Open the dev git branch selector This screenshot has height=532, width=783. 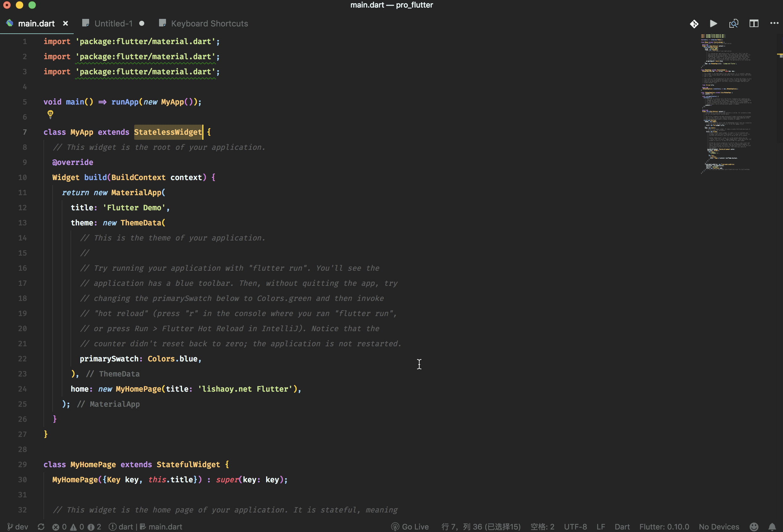pyautogui.click(x=18, y=527)
